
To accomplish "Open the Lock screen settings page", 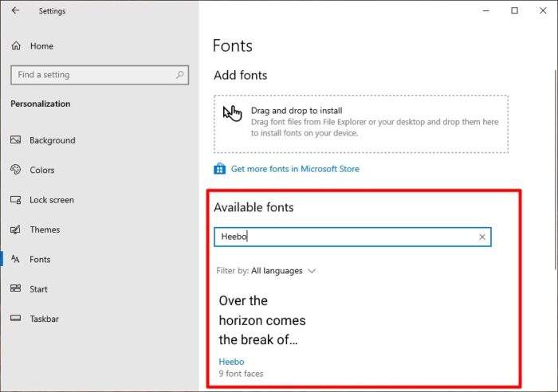I will pos(52,200).
